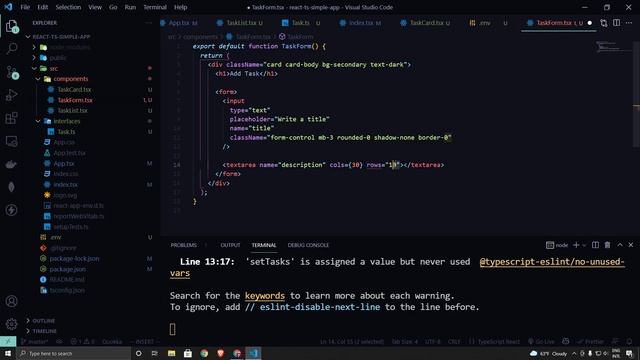This screenshot has width=640, height=360.
Task: Open the Manage gear icon
Action: pos(11,324)
